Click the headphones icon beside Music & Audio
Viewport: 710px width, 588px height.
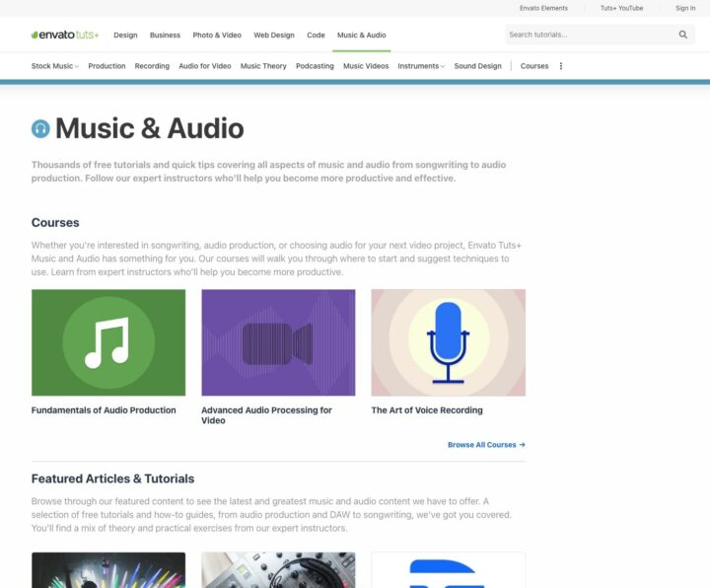click(x=40, y=128)
